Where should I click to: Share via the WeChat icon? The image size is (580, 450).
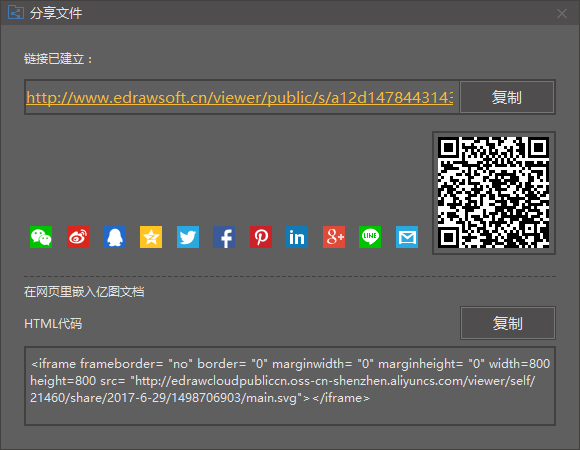point(41,237)
